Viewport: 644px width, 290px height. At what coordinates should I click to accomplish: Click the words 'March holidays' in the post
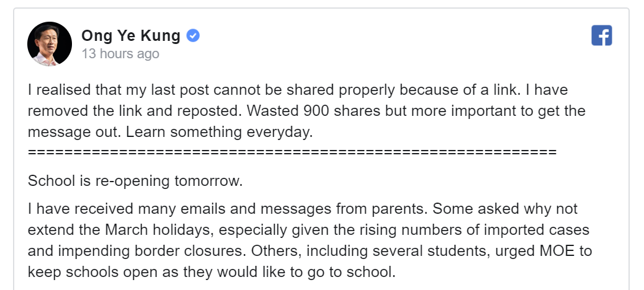pyautogui.click(x=142, y=231)
